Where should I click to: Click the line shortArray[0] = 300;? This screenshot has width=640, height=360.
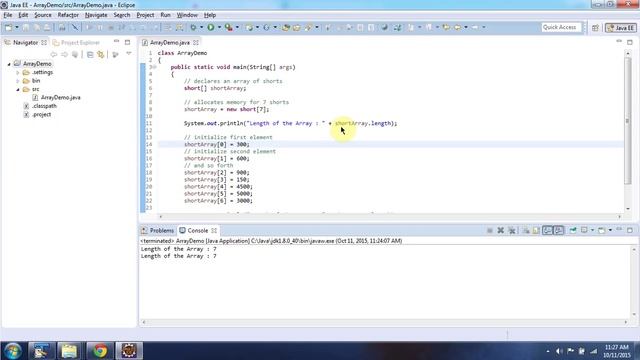(x=216, y=144)
